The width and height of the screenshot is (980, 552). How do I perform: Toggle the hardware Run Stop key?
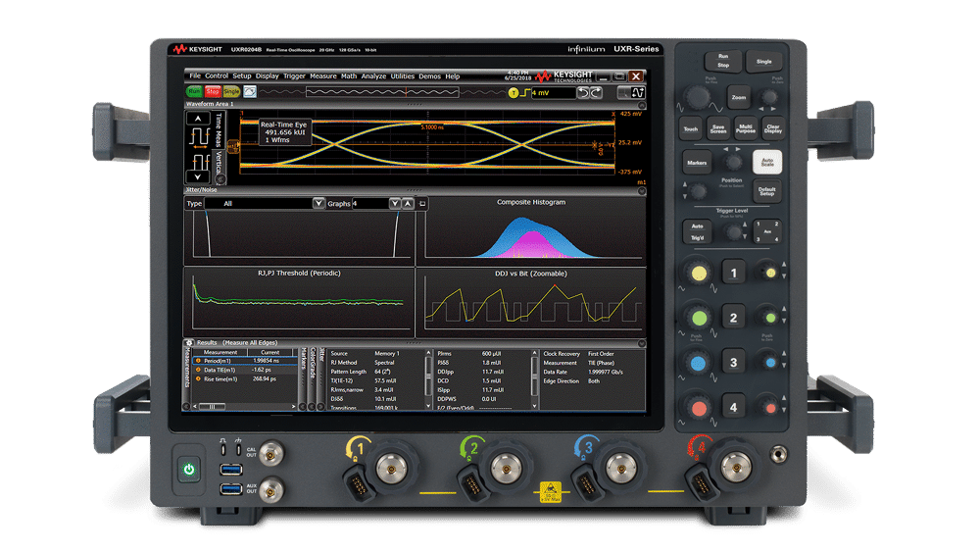723,61
